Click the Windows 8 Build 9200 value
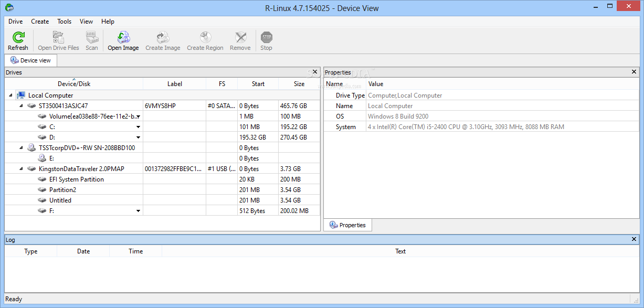 [398, 116]
